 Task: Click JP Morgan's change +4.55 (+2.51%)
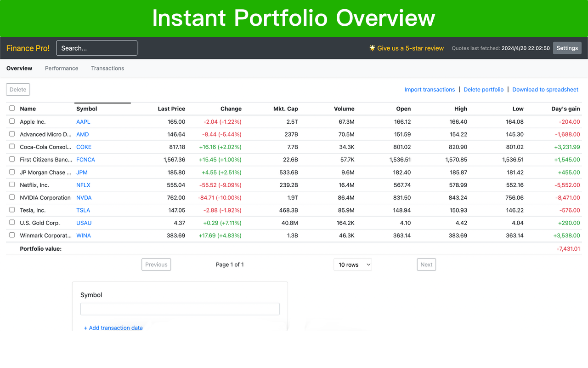(x=221, y=172)
